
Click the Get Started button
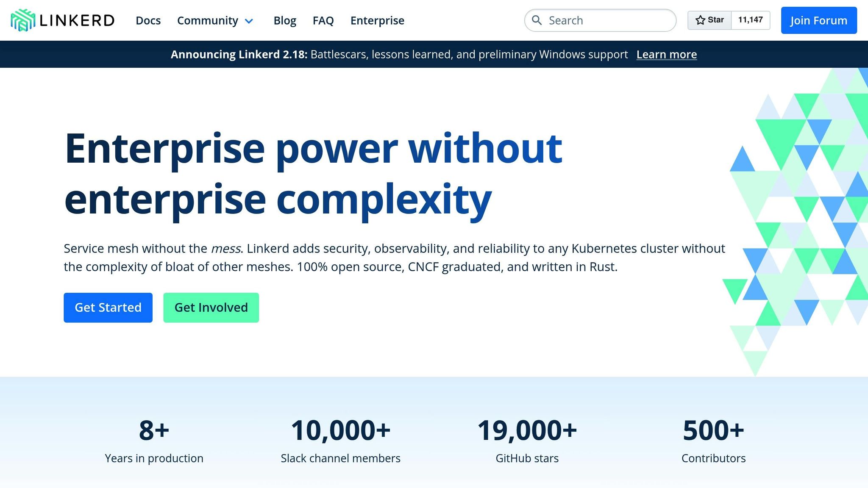point(108,308)
